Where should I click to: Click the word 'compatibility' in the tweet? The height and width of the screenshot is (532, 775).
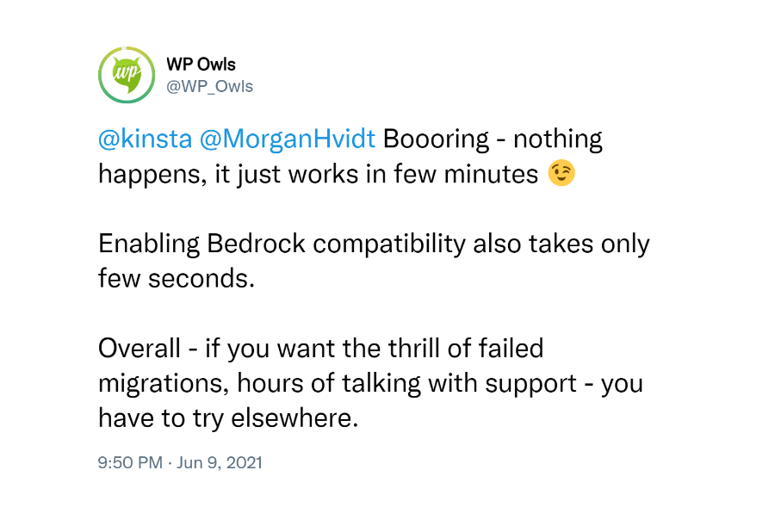[389, 244]
